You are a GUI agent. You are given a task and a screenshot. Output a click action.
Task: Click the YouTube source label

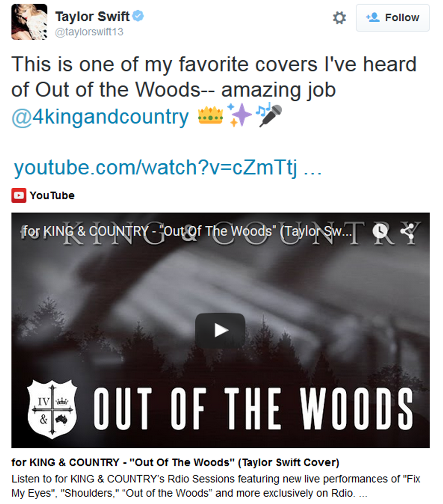pyautogui.click(x=52, y=195)
